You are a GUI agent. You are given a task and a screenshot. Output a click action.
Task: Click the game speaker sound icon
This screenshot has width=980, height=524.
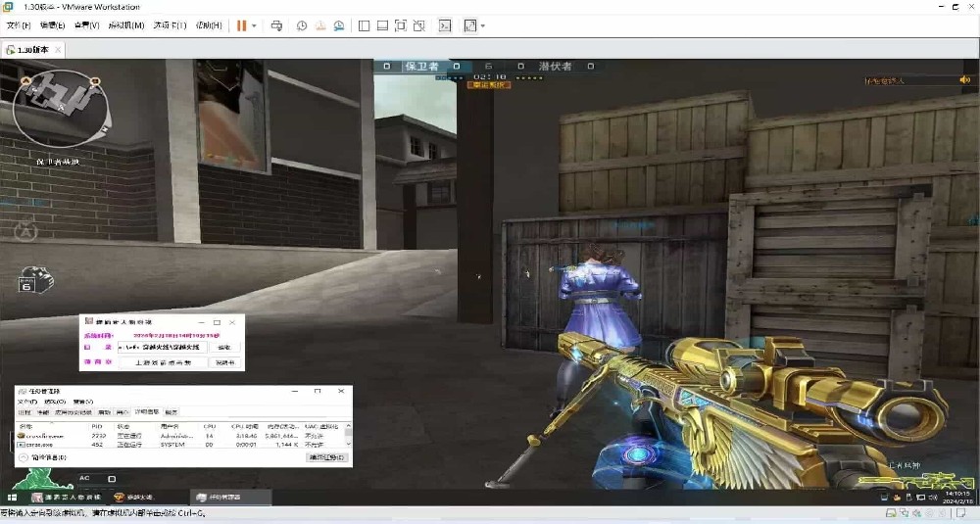pos(964,80)
